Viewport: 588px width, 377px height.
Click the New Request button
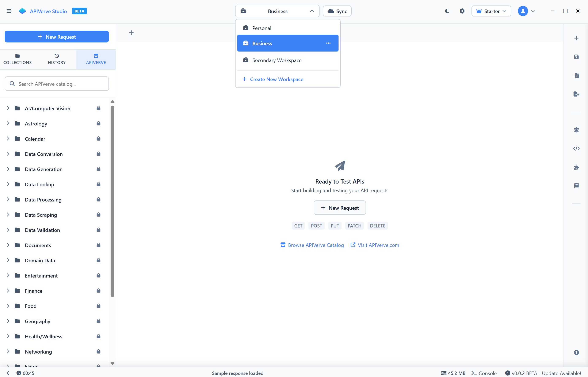pos(57,37)
